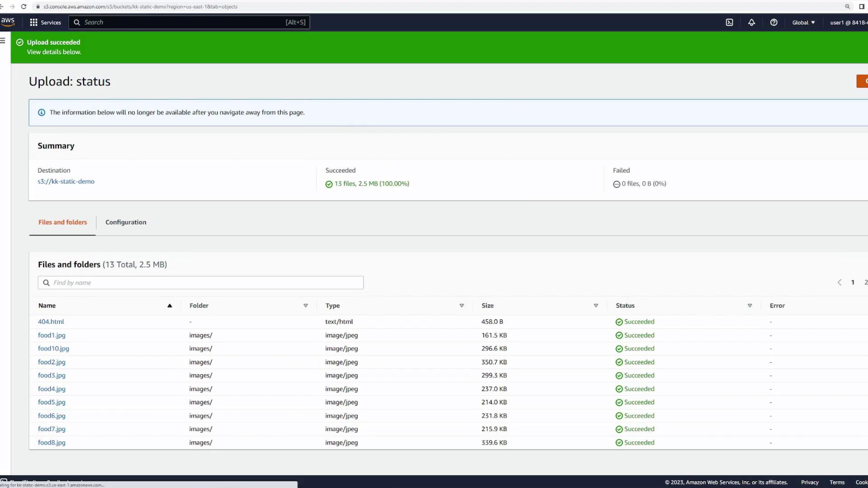The image size is (868, 488).
Task: Click the food10.jpg file link
Action: 53,349
